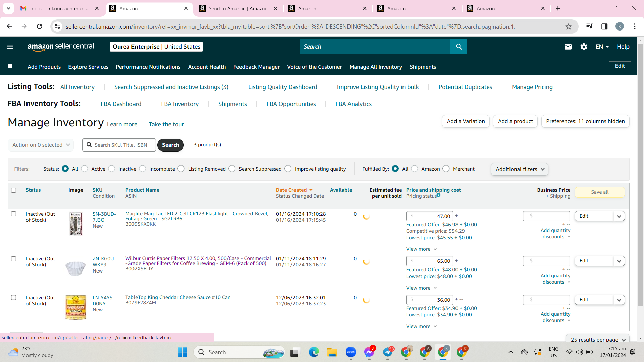Open Edit dropdown arrow for Cheddar Cheese row
This screenshot has height=362, width=644.
click(x=619, y=300)
